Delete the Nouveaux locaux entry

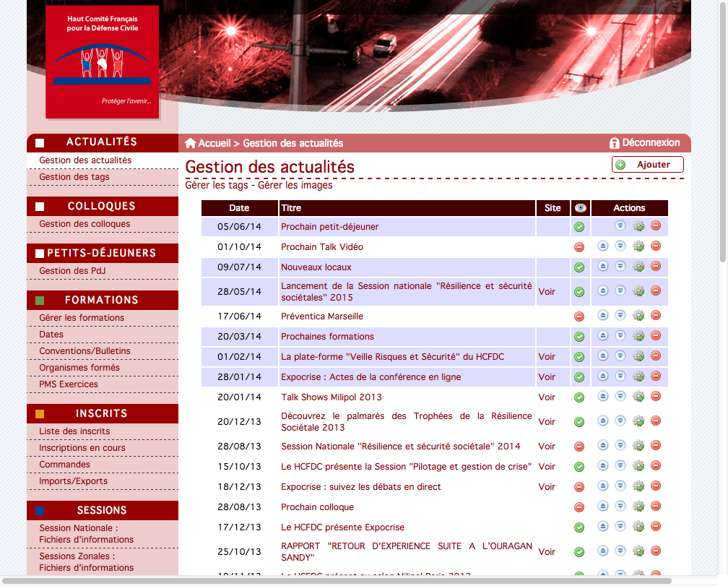(x=656, y=266)
